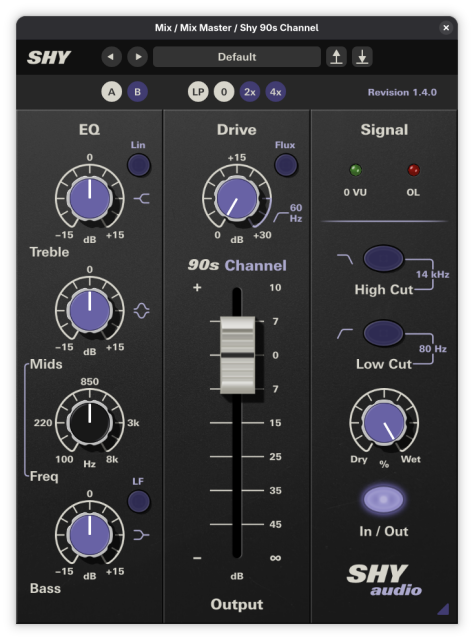
Task: Click the preset upload arrow icon
Action: pos(336,57)
